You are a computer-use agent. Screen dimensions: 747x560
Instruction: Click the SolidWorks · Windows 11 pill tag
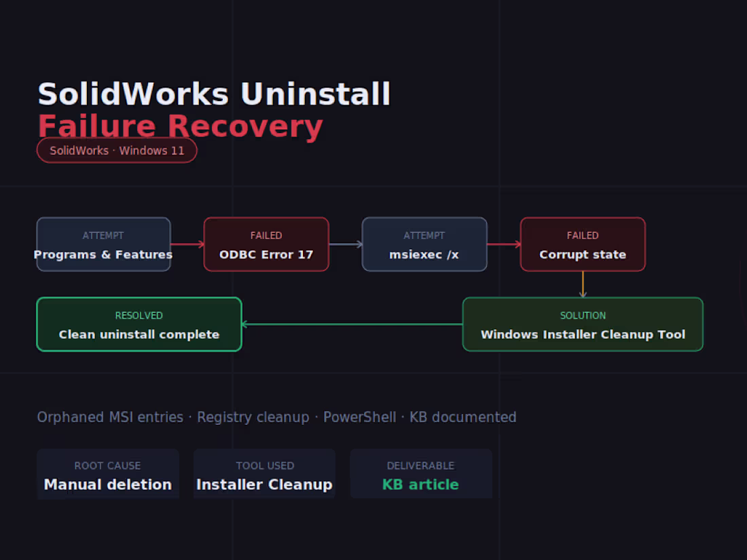pyautogui.click(x=117, y=151)
